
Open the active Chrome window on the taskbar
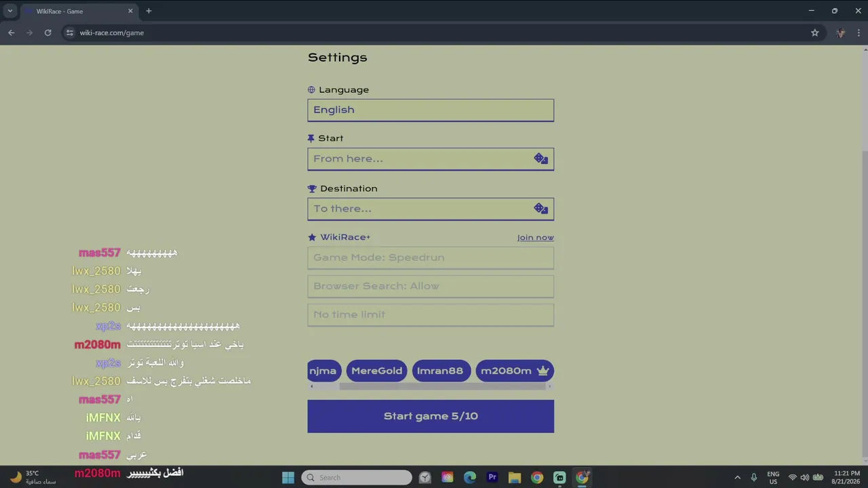pyautogui.click(x=582, y=477)
